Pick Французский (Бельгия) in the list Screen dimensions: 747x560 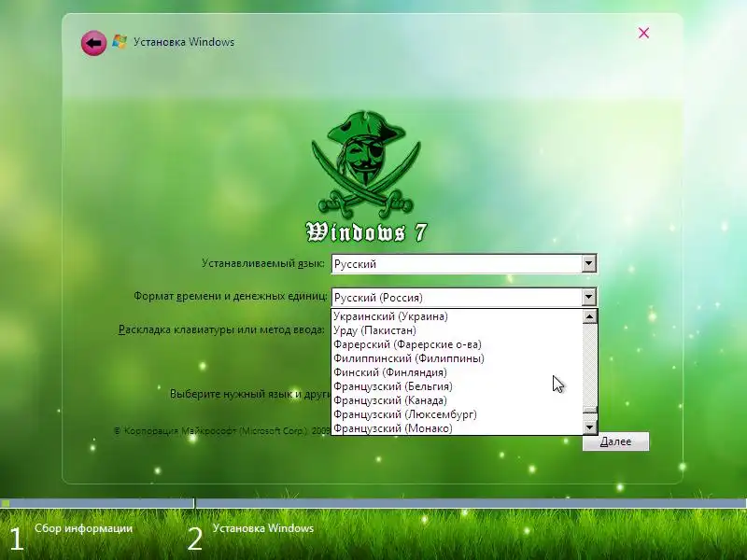point(457,386)
